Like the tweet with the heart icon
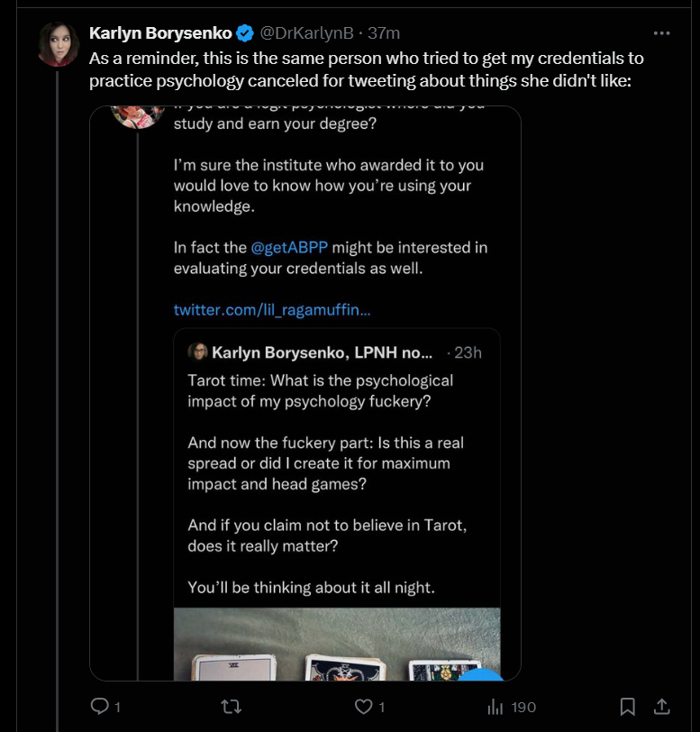700x732 pixels. tap(364, 707)
